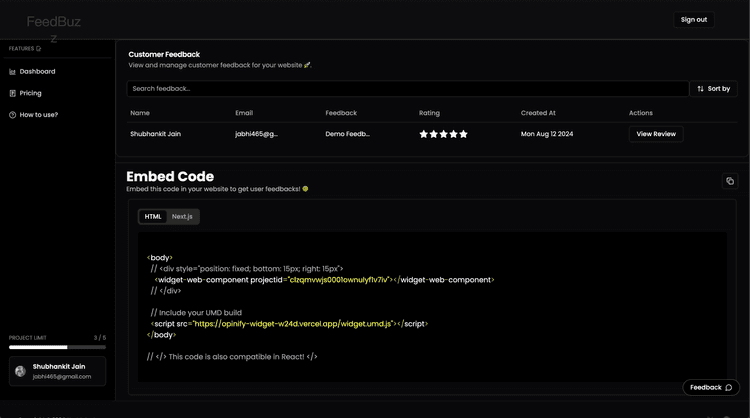Click the FeedBuzz logo
Image resolution: width=750 pixels, height=418 pixels.
click(x=54, y=27)
